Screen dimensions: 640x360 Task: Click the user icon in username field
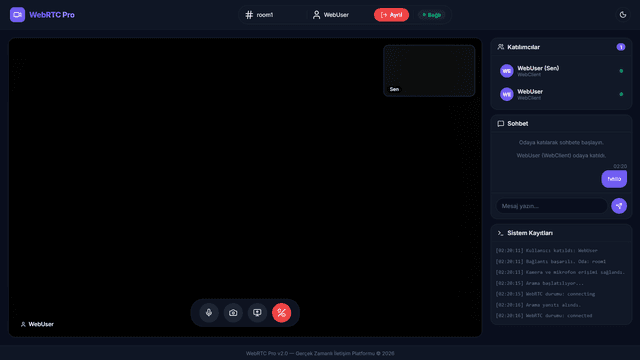click(316, 15)
